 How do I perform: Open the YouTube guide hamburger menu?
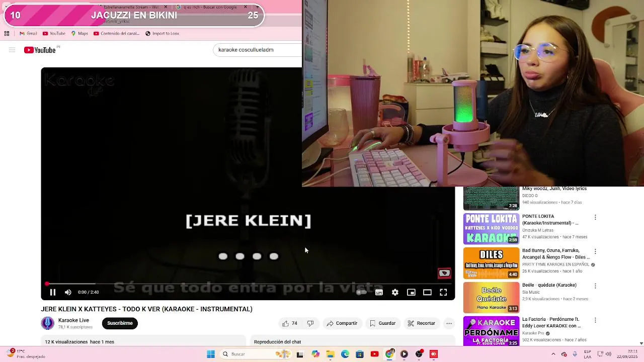(x=12, y=50)
